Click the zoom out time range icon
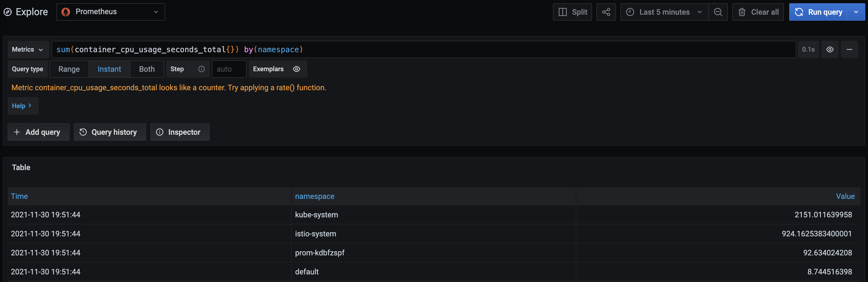Image resolution: width=868 pixels, height=282 pixels. click(718, 12)
